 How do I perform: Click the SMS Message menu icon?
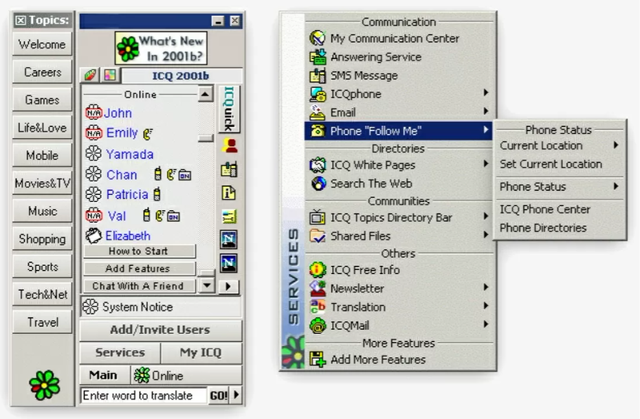tap(318, 75)
